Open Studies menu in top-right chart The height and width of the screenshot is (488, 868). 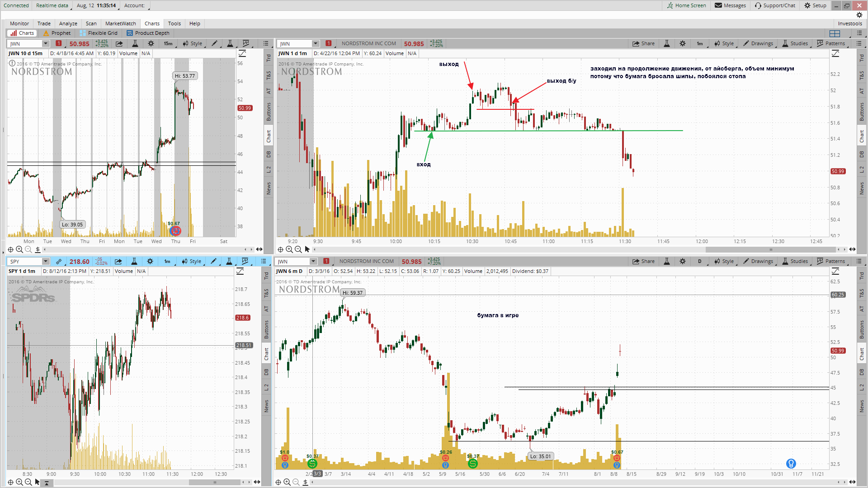(795, 43)
